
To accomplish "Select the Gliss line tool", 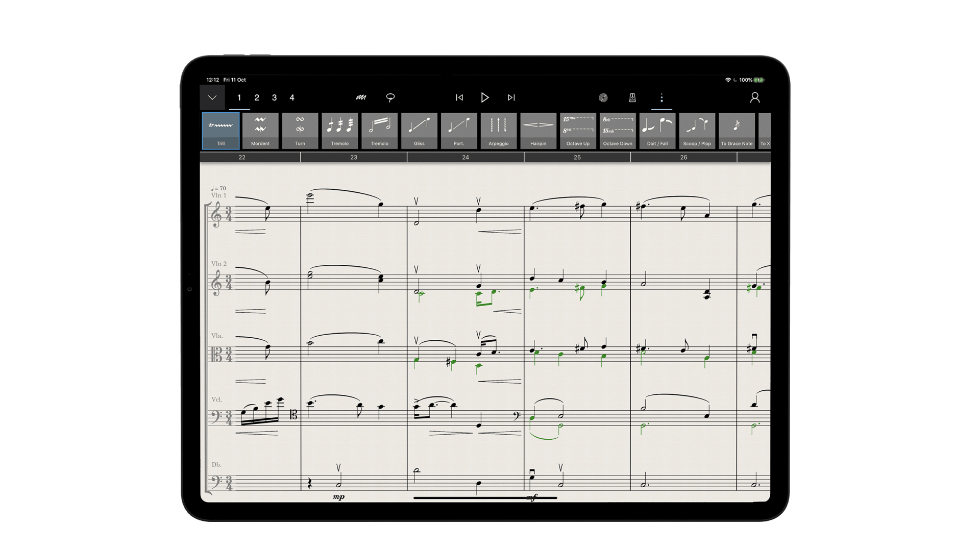I will [x=419, y=131].
